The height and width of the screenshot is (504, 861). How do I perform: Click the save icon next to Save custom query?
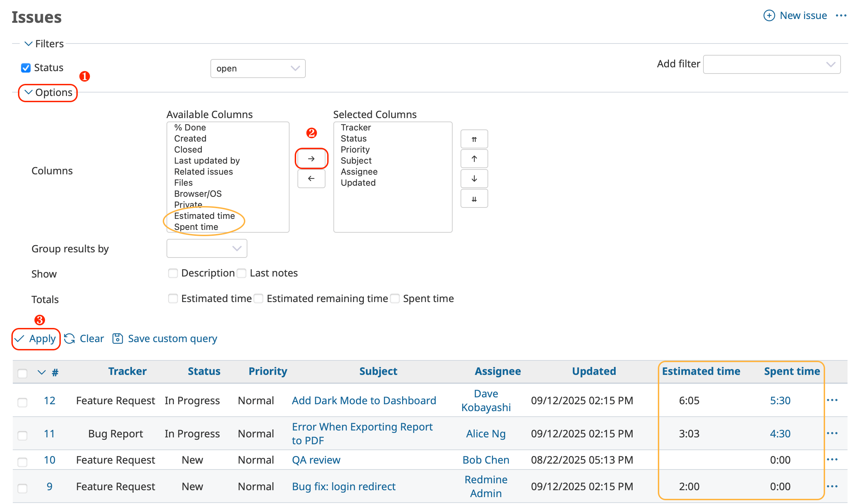click(x=117, y=339)
